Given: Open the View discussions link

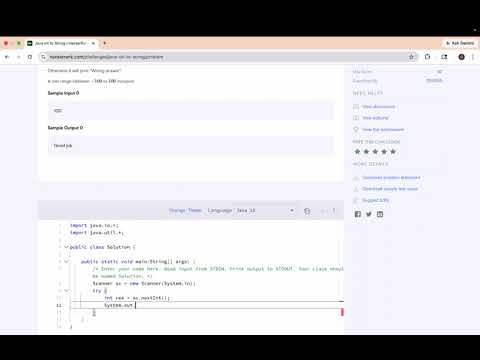Looking at the screenshot, I should point(378,107).
